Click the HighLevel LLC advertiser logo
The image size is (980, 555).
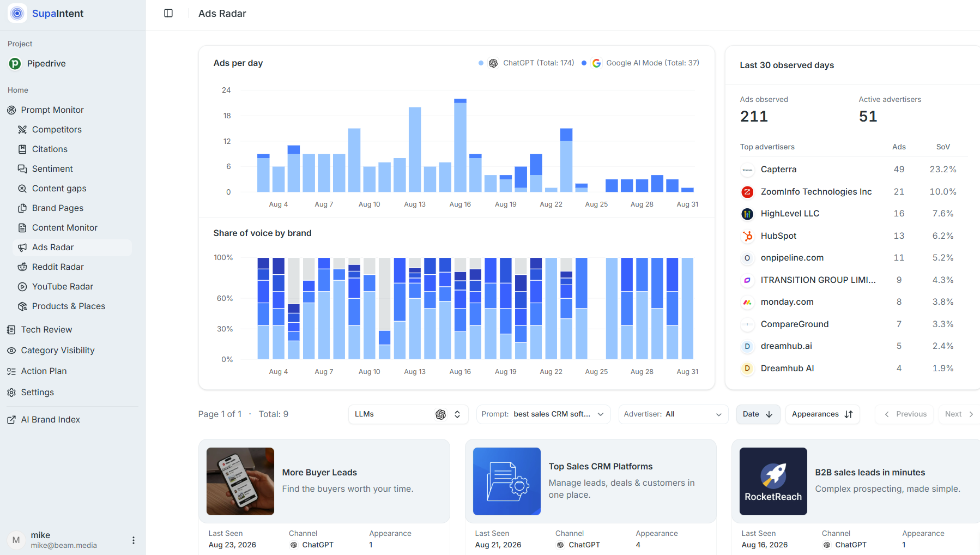(x=747, y=214)
